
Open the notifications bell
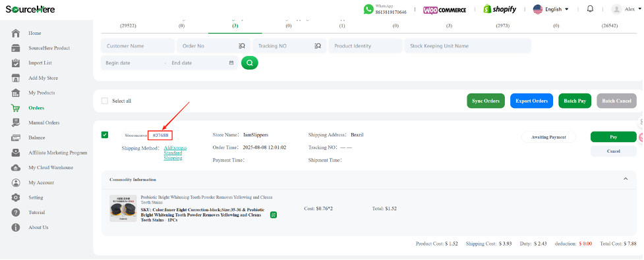(x=590, y=9)
